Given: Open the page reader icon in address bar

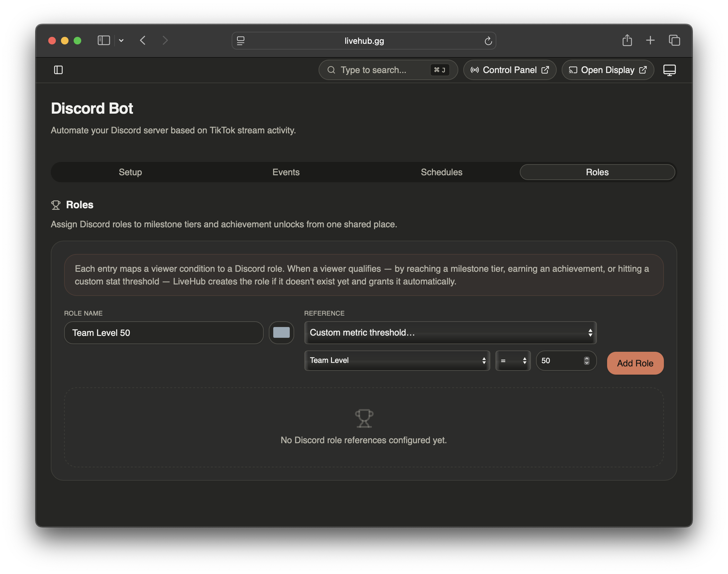Looking at the screenshot, I should [x=241, y=41].
